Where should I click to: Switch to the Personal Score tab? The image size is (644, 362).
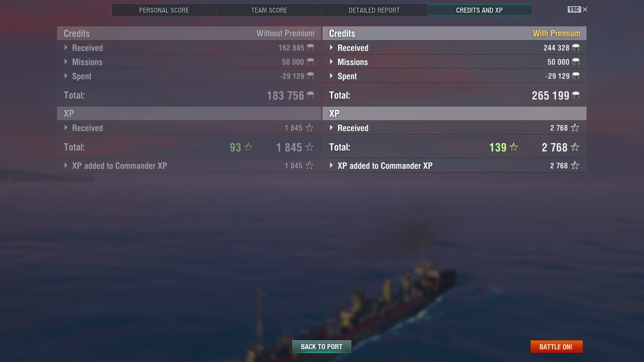tap(164, 10)
